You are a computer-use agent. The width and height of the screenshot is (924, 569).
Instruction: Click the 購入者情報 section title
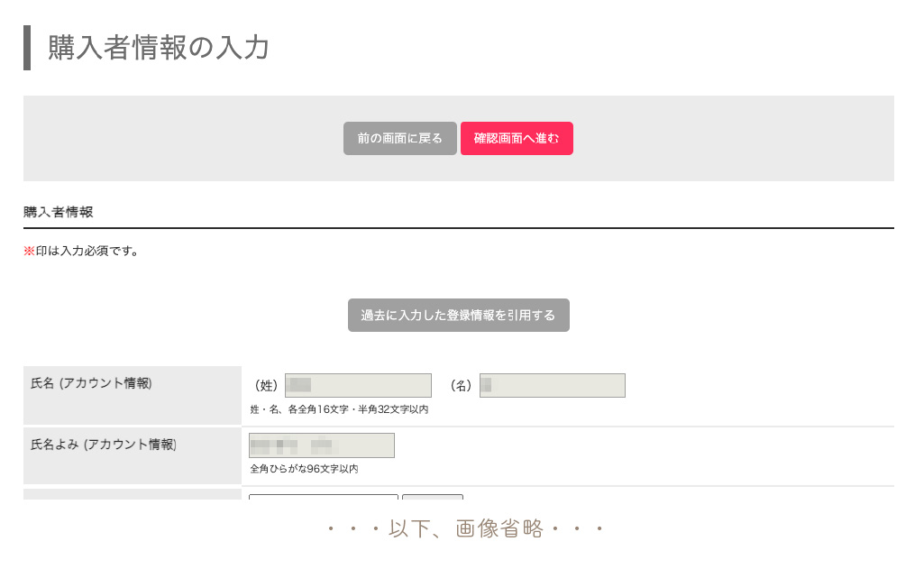59,213
